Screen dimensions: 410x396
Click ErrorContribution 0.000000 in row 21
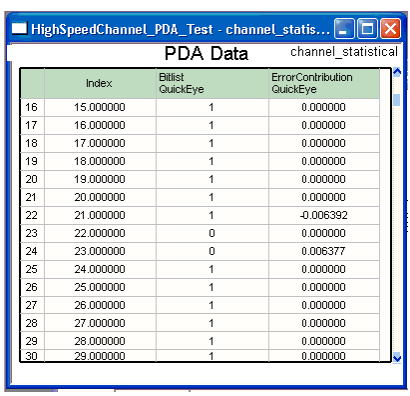pos(324,197)
